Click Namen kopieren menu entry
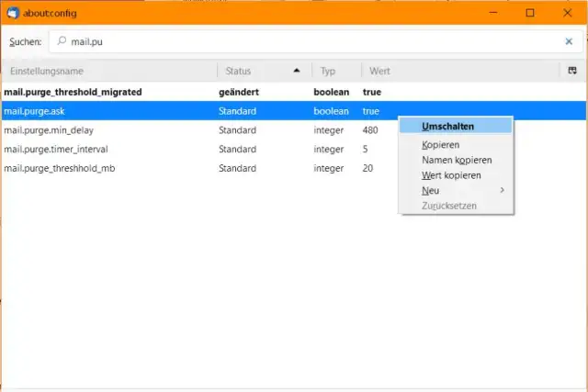The width and height of the screenshot is (588, 392). tap(450, 160)
